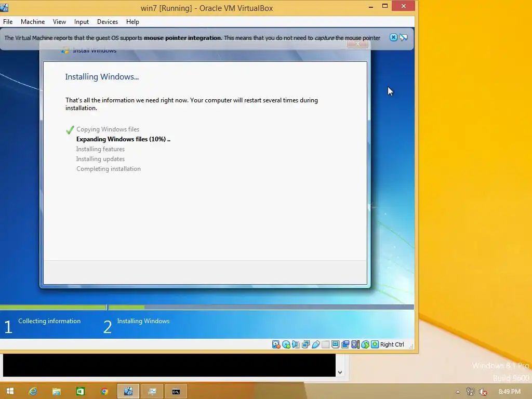
Task: Open the Help menu
Action: (x=132, y=22)
